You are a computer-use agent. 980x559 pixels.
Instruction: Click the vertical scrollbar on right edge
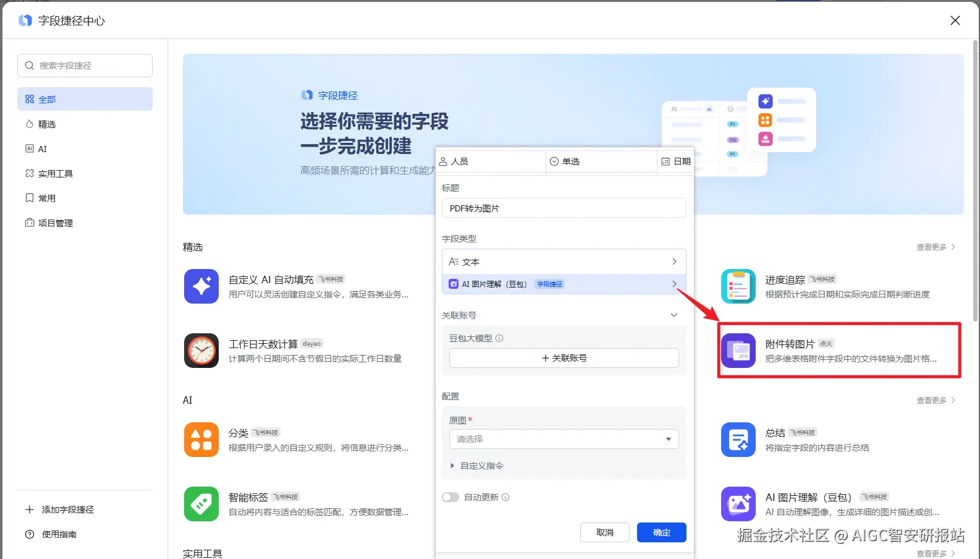click(976, 179)
